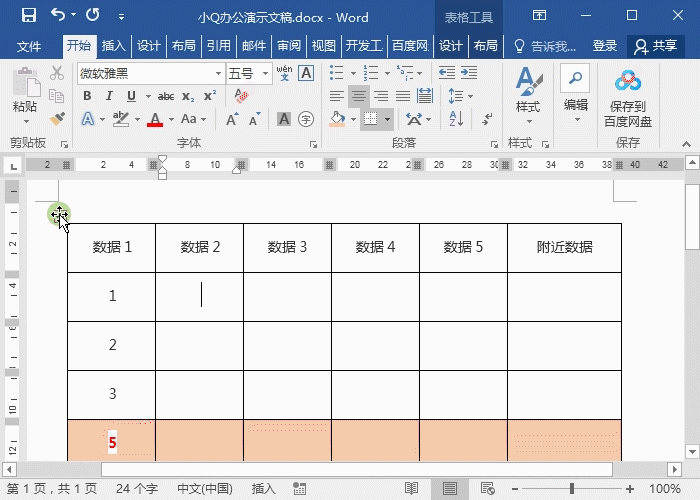700x500 pixels.
Task: Select Align Left paragraph alignment
Action: coord(337,96)
